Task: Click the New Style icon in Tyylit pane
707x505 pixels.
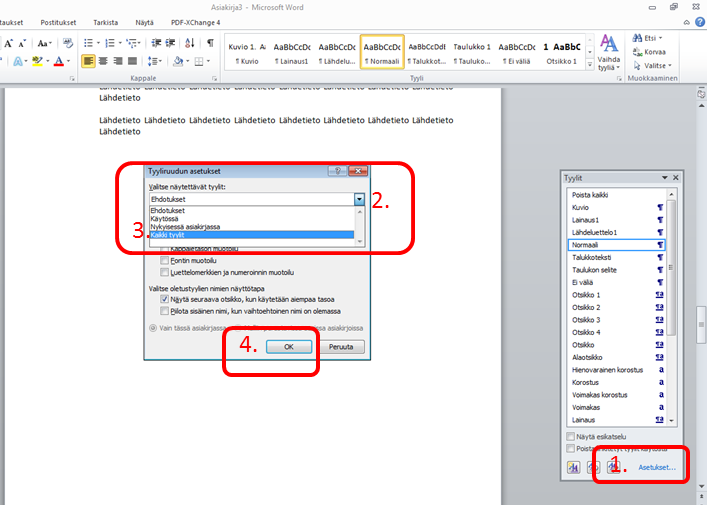Action: 574,467
